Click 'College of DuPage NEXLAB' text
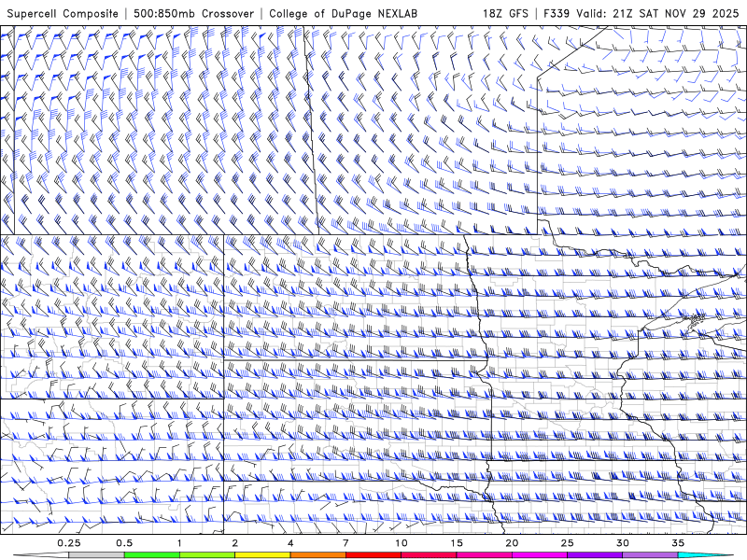Screen dimensions: 747x560 (343, 13)
